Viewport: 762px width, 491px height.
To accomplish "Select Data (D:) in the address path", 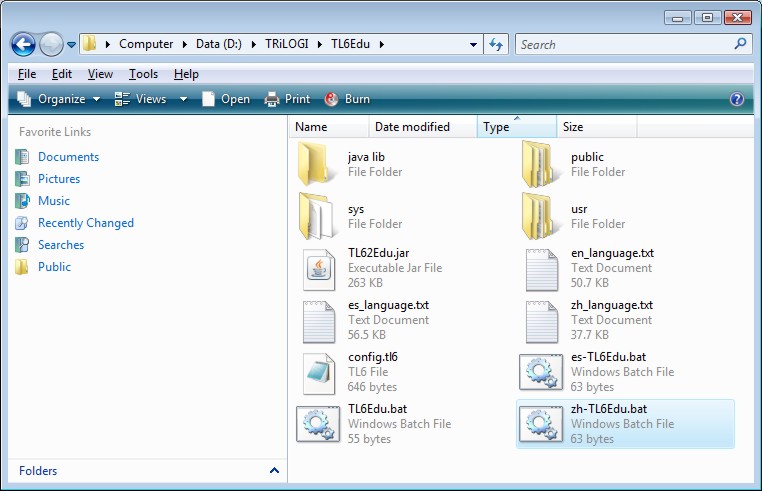I will (219, 44).
